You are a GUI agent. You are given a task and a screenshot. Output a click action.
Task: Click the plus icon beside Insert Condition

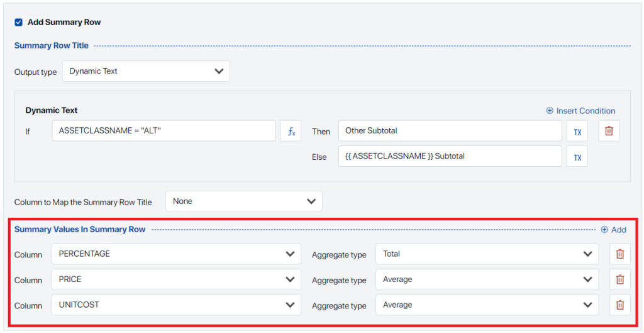click(x=550, y=111)
